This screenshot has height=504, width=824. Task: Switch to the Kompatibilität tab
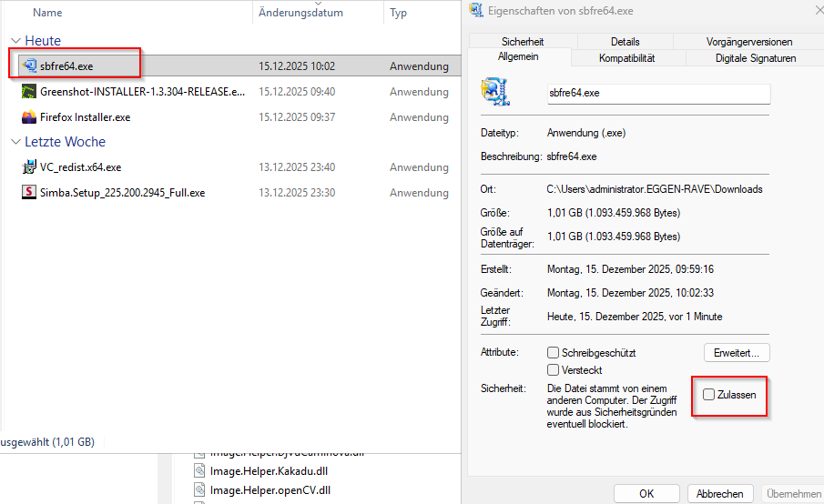coord(626,58)
